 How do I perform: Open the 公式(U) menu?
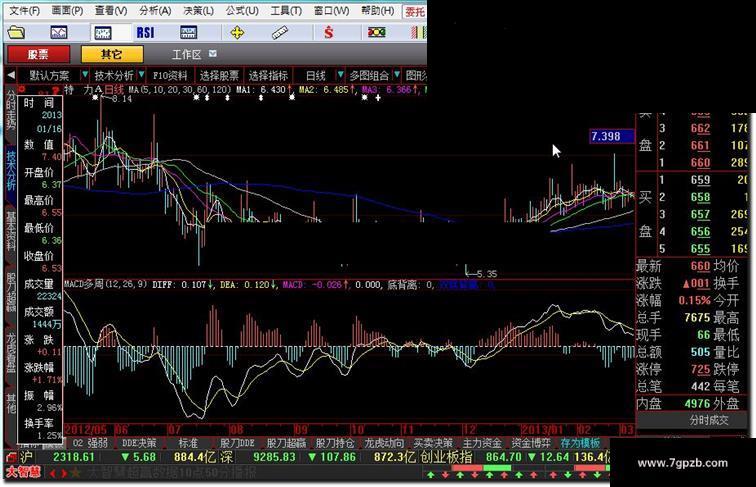pos(242,10)
